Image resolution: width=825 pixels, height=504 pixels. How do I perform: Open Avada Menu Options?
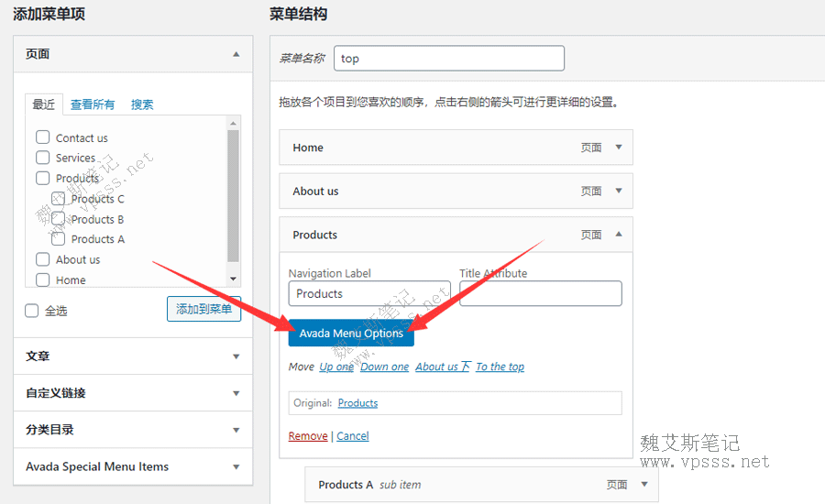(x=351, y=334)
